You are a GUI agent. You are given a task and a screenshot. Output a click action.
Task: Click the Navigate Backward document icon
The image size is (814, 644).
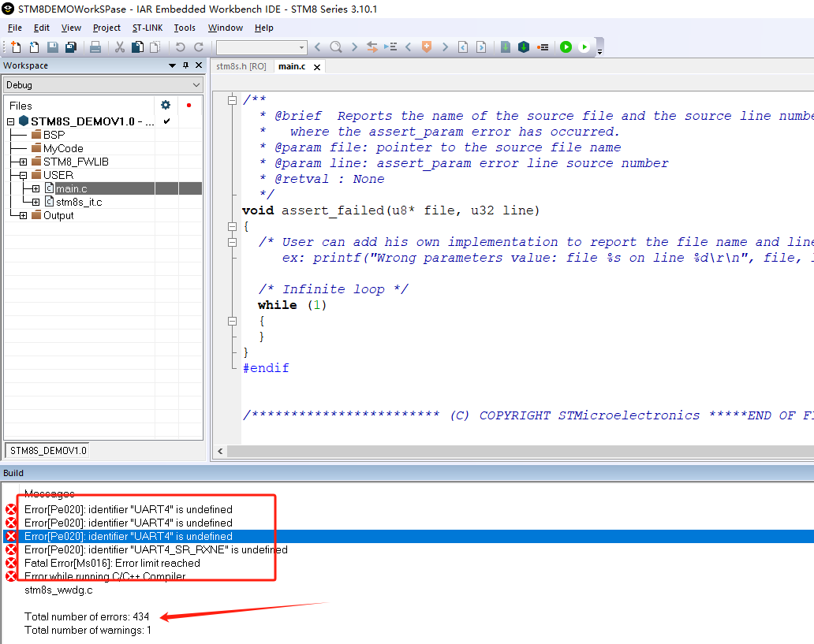click(463, 47)
